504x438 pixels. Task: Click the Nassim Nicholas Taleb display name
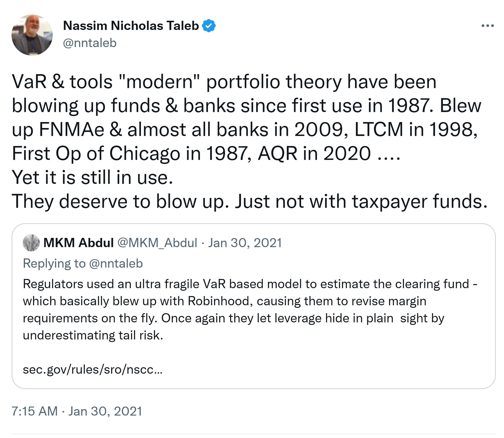[131, 26]
